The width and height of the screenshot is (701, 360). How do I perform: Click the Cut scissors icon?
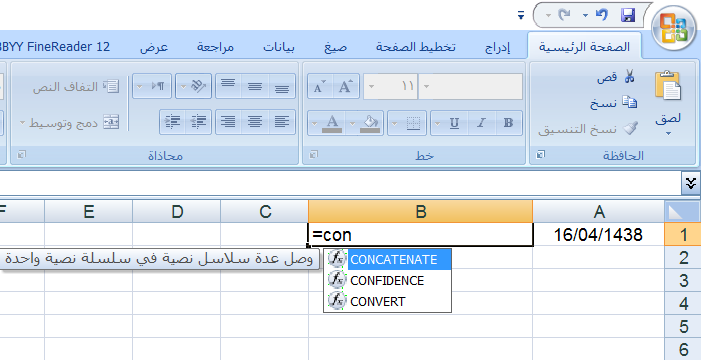[x=629, y=76]
